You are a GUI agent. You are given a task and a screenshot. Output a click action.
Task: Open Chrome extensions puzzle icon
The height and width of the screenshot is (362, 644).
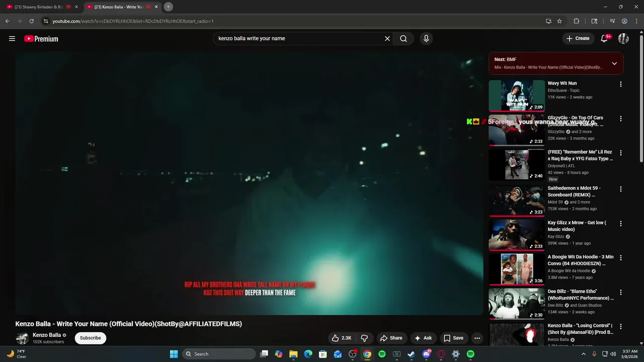coord(577,21)
